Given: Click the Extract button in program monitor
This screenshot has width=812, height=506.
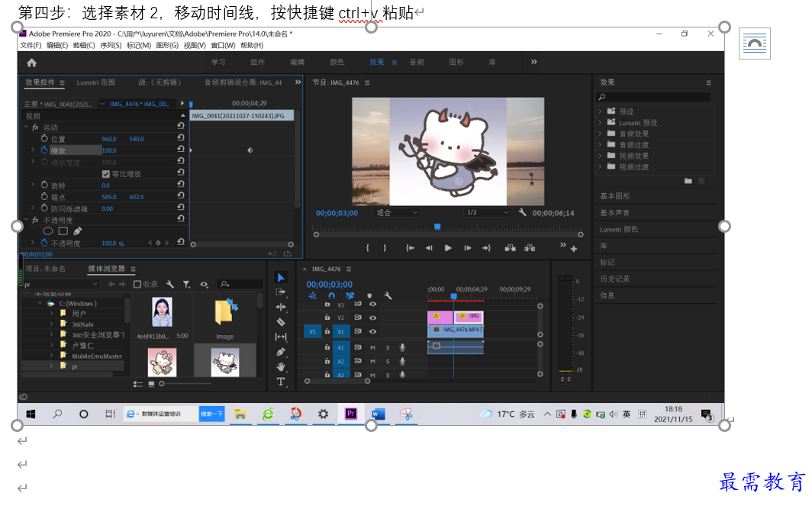Looking at the screenshot, I should (530, 248).
